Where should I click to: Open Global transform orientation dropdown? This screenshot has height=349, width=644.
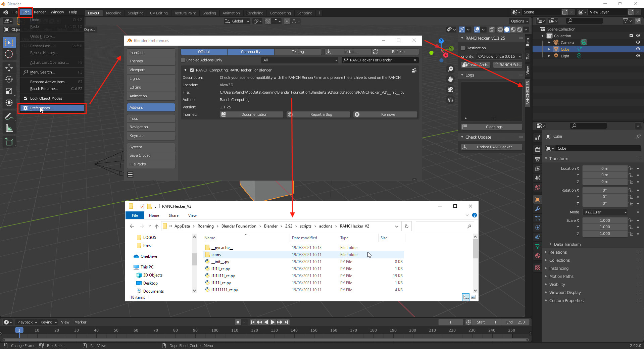(x=237, y=21)
